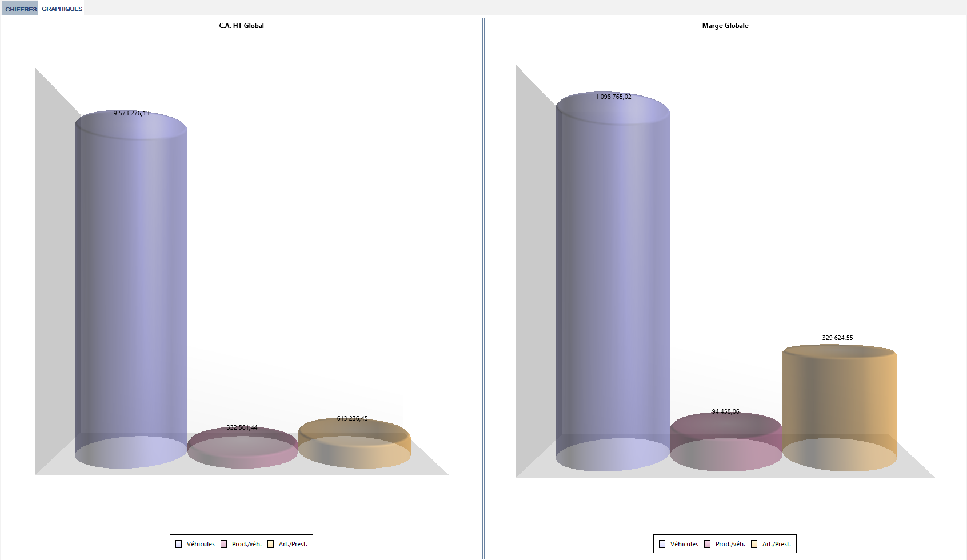Select the 94 458,06 value label
967x560 pixels.
tap(725, 411)
